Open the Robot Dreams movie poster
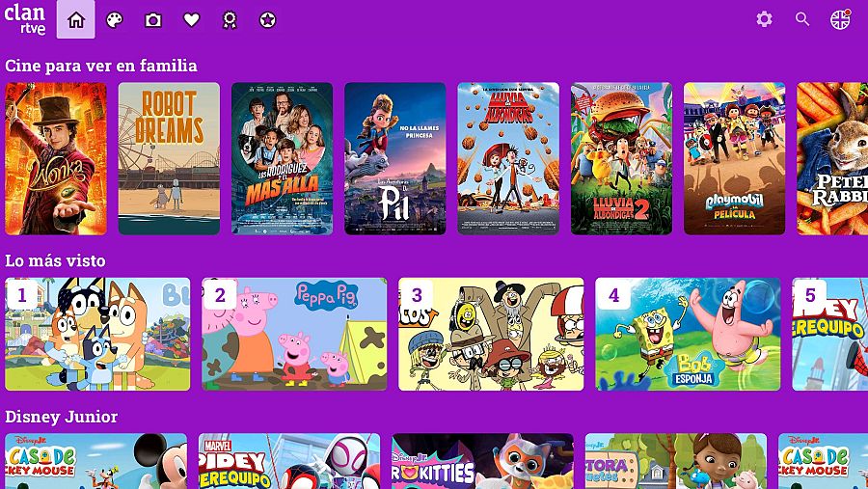868x489 pixels. click(x=169, y=158)
